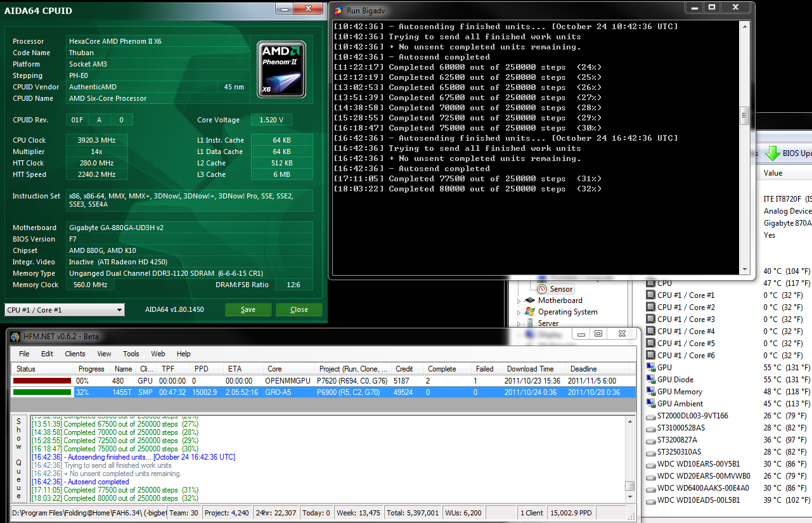Screen dimensions: 812x523
Task: Click the Close button in AIDA64 CPUID
Action: [299, 309]
